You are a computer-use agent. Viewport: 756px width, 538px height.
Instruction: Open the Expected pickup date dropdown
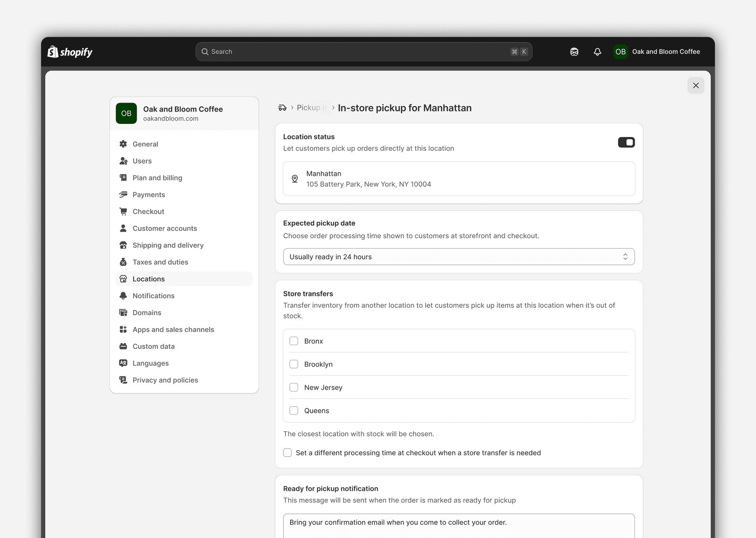pyautogui.click(x=459, y=257)
